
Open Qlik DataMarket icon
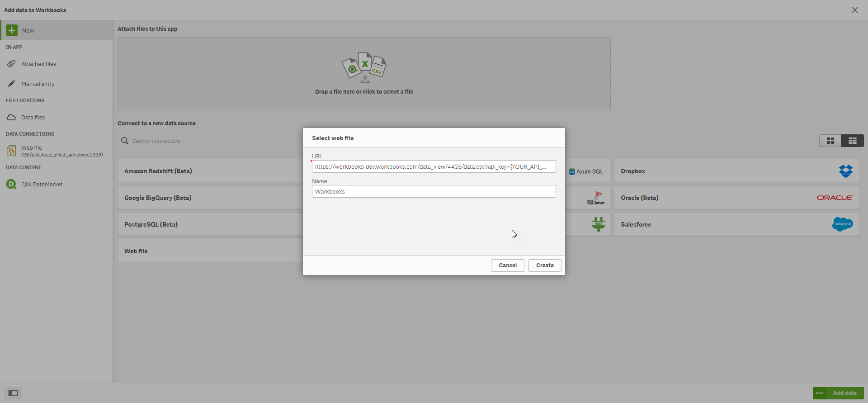coord(11,184)
